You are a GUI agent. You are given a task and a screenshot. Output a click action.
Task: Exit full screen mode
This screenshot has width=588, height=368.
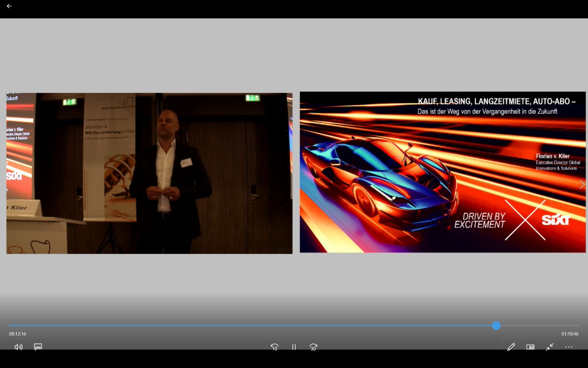550,347
